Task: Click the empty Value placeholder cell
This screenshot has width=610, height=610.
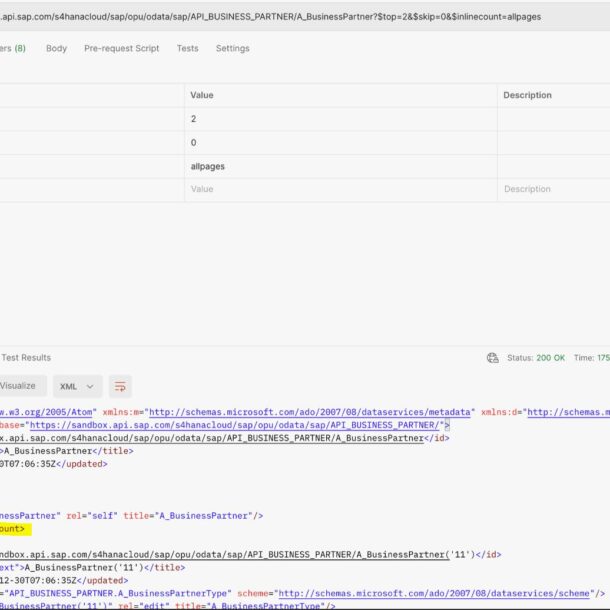Action: coord(341,189)
